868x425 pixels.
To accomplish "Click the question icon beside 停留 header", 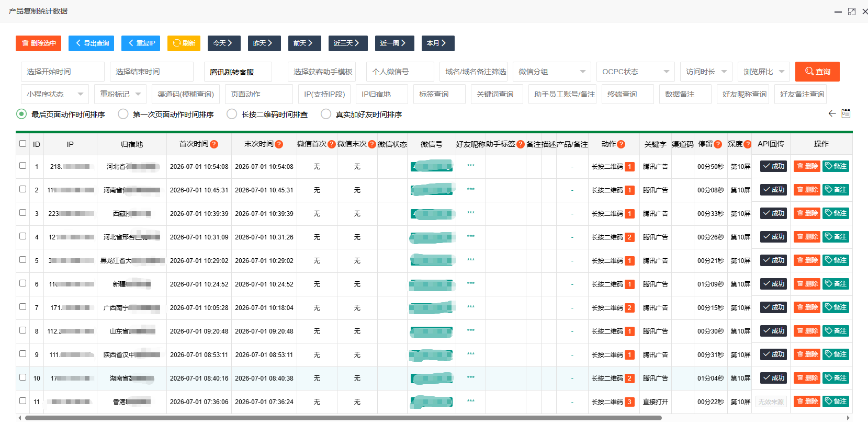I will (718, 144).
